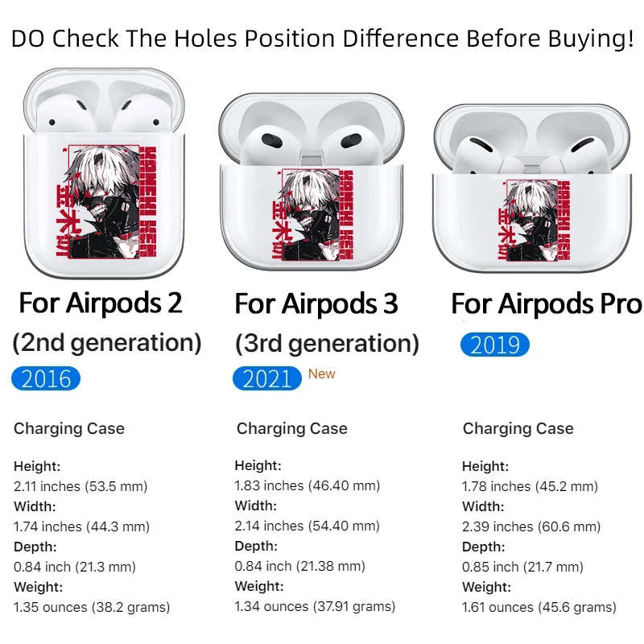This screenshot has width=644, height=644.
Task: Click the 1.61 ounces (45.6 grams) weight value
Action: tap(539, 607)
